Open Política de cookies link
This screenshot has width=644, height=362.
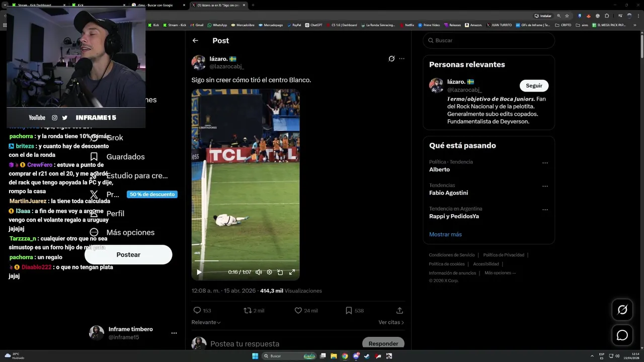(x=446, y=264)
